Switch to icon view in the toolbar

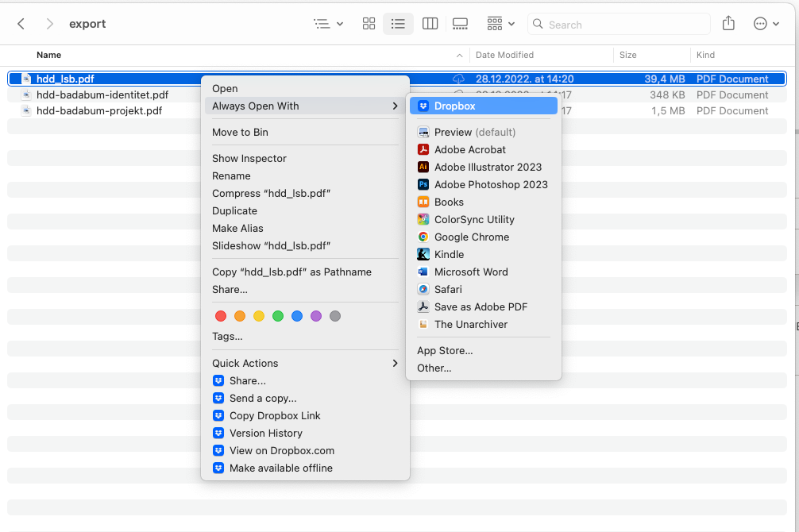(x=369, y=24)
